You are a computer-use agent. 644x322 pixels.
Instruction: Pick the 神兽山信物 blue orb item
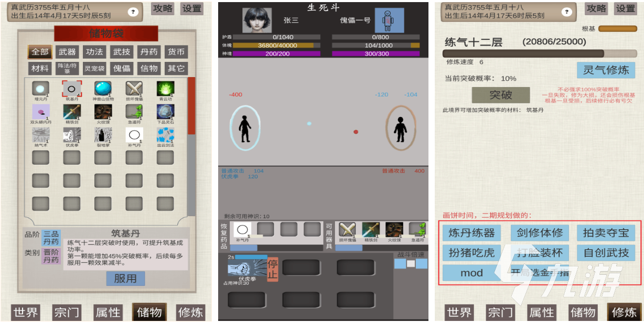click(103, 89)
